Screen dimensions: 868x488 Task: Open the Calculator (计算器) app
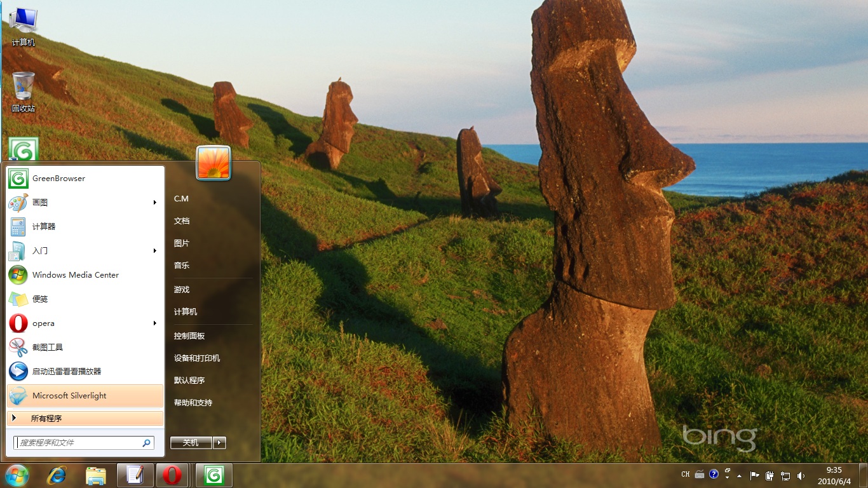pyautogui.click(x=44, y=227)
